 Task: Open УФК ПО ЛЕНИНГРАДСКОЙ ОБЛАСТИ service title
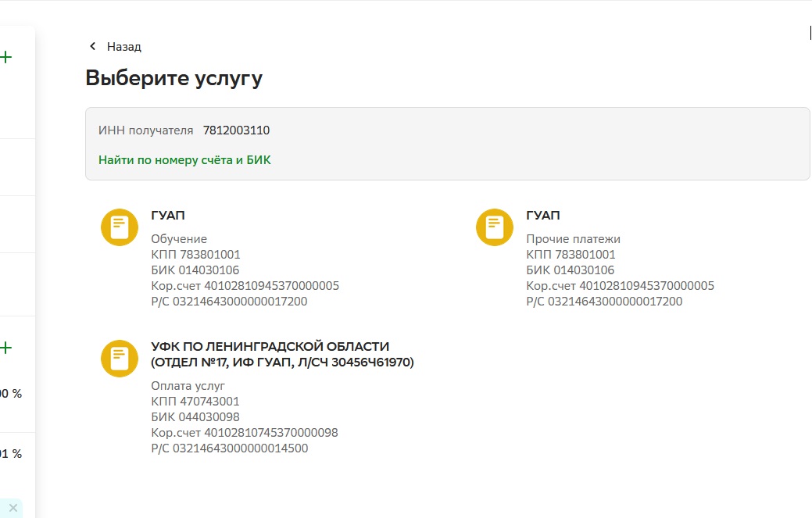[282, 354]
